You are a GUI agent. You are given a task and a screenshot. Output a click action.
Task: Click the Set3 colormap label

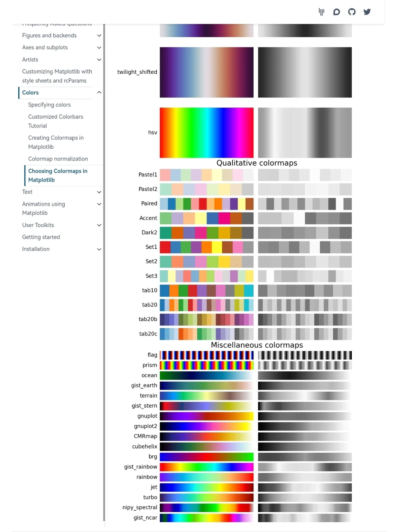click(x=151, y=276)
